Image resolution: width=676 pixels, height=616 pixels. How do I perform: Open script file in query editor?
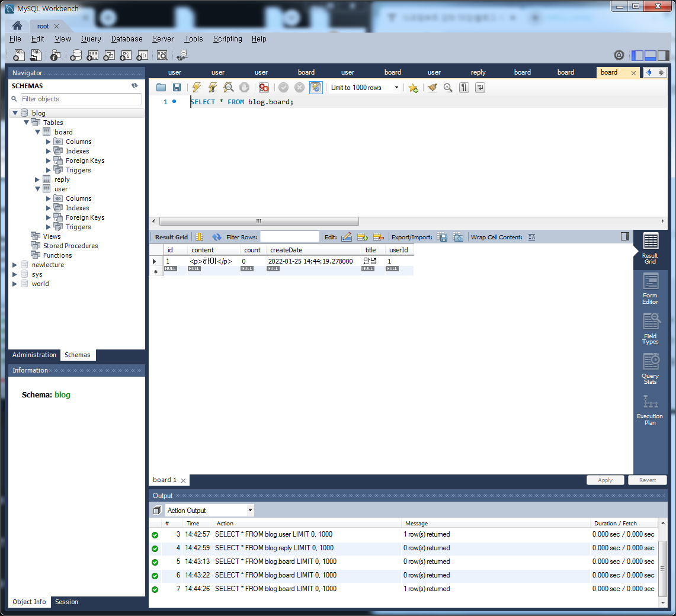point(161,88)
